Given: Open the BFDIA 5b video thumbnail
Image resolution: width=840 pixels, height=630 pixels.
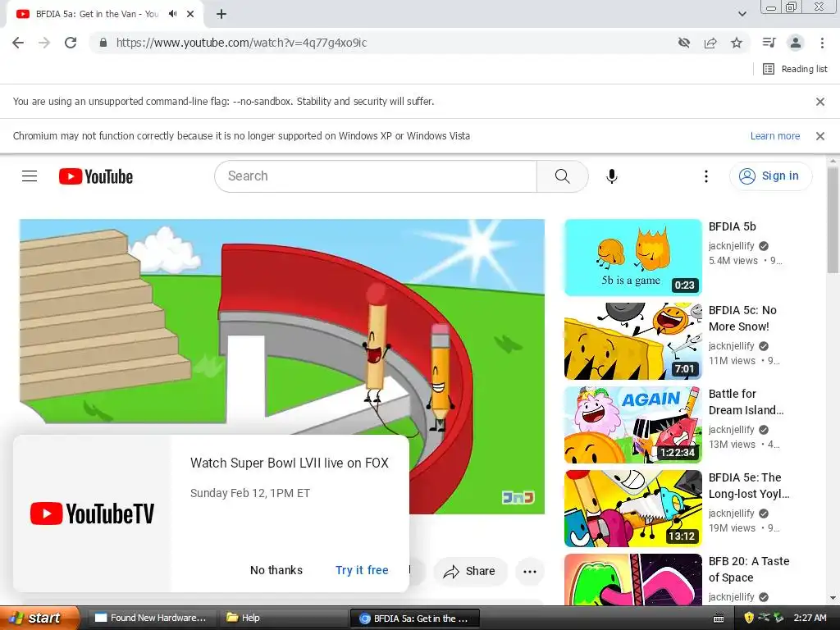Looking at the screenshot, I should (632, 258).
